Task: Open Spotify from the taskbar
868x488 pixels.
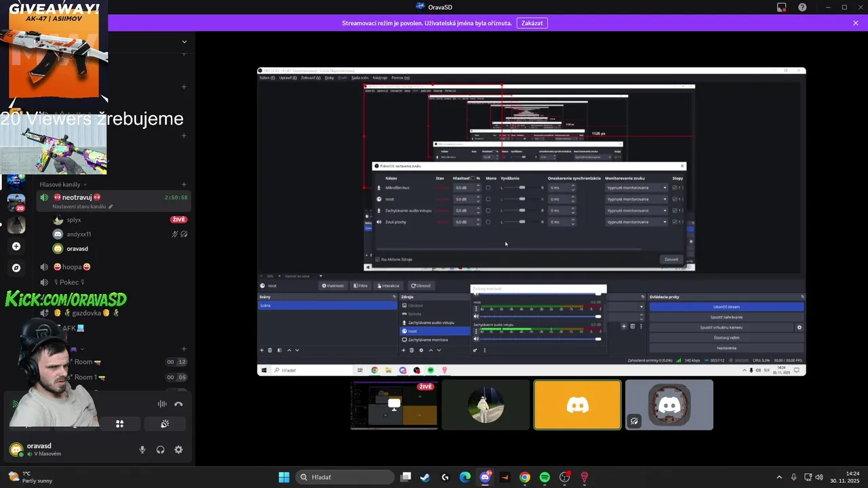Action: pyautogui.click(x=545, y=477)
